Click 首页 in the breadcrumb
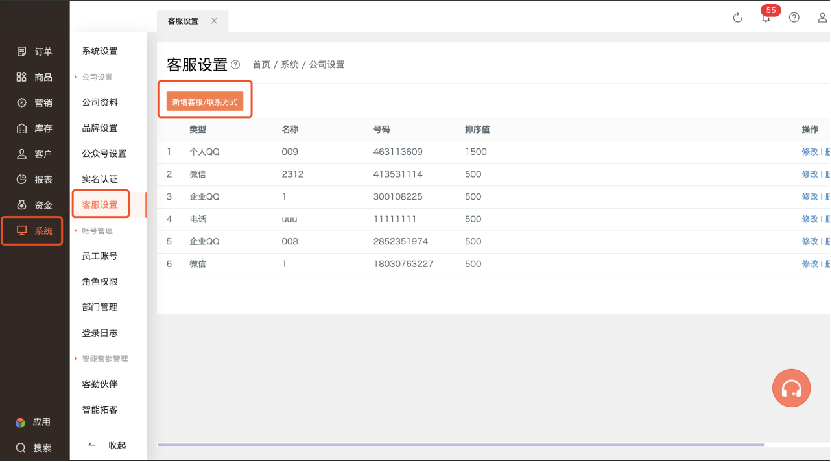Viewport: 831px width, 462px height. point(261,65)
